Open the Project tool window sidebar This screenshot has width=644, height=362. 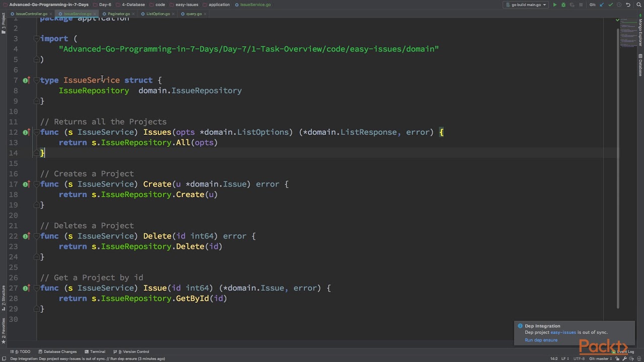pyautogui.click(x=3, y=23)
